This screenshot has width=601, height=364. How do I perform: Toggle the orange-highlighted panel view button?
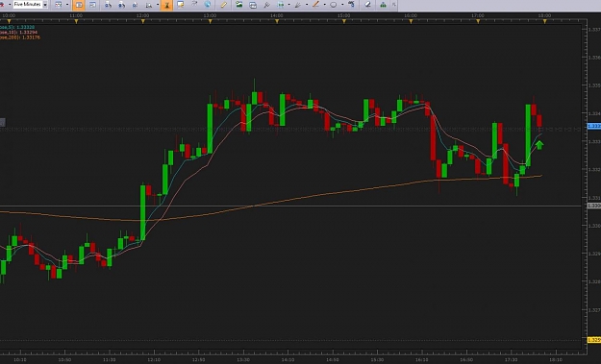[79, 5]
